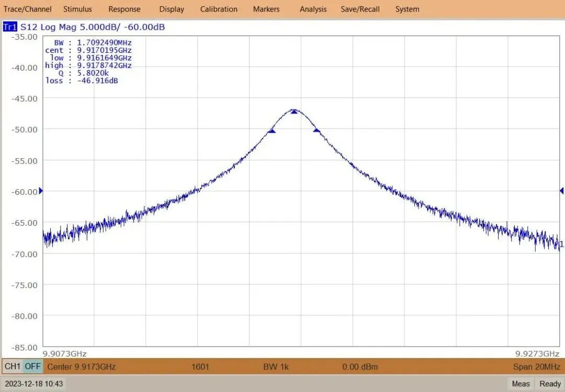565x392 pixels.
Task: Click the Ready status indicator
Action: (550, 384)
